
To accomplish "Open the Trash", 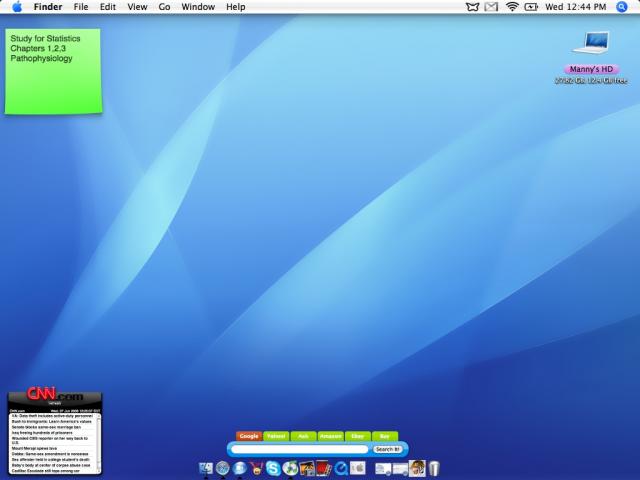I will coord(434,468).
